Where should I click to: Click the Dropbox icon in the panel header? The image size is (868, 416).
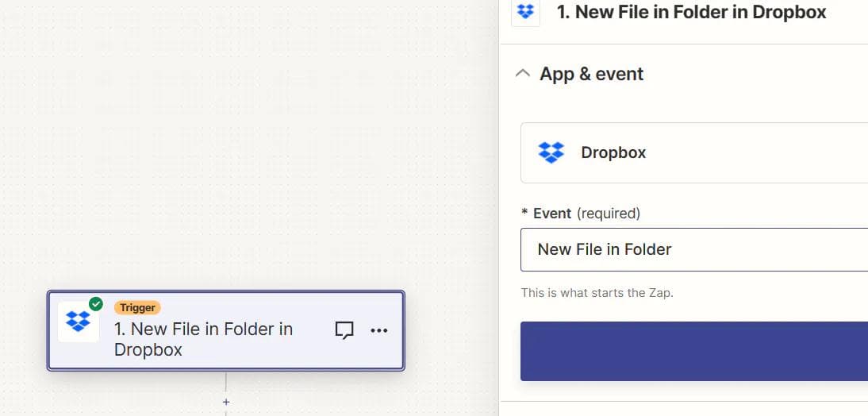[525, 12]
